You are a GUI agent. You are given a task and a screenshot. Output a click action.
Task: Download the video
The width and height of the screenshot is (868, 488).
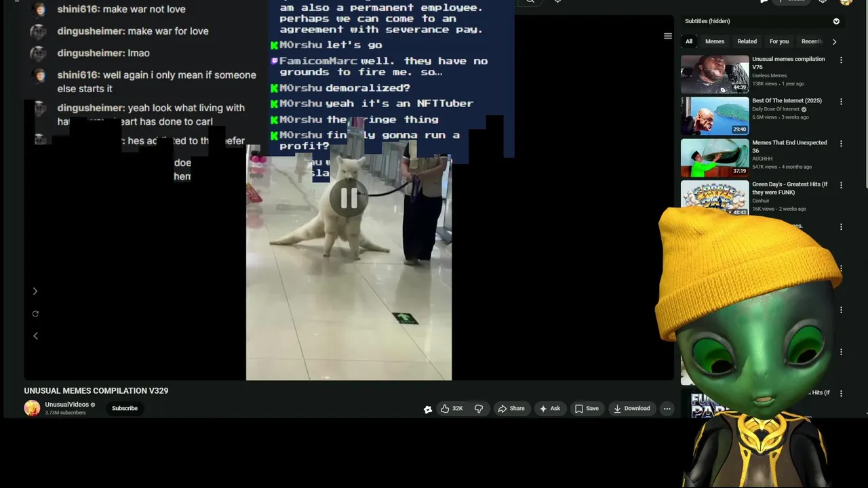point(631,409)
